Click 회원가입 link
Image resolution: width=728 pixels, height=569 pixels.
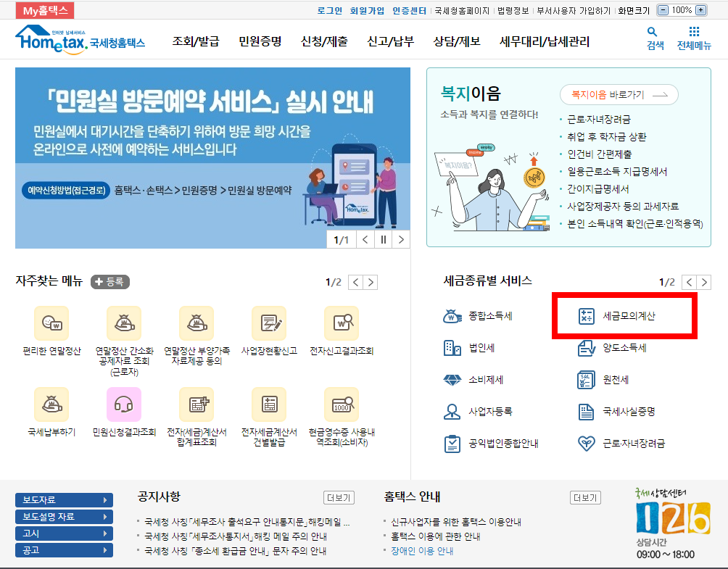pyautogui.click(x=367, y=11)
